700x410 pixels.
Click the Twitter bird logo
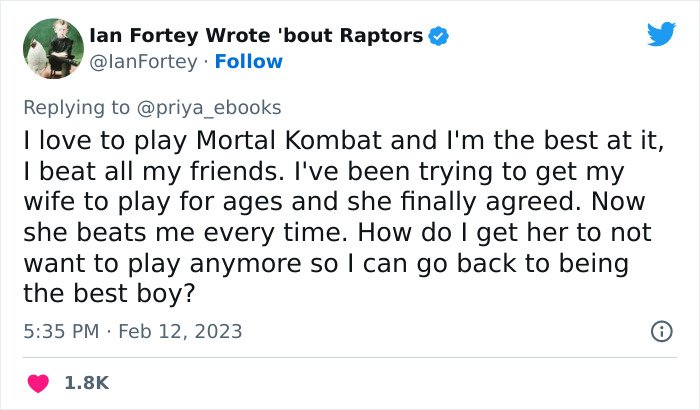pyautogui.click(x=661, y=34)
